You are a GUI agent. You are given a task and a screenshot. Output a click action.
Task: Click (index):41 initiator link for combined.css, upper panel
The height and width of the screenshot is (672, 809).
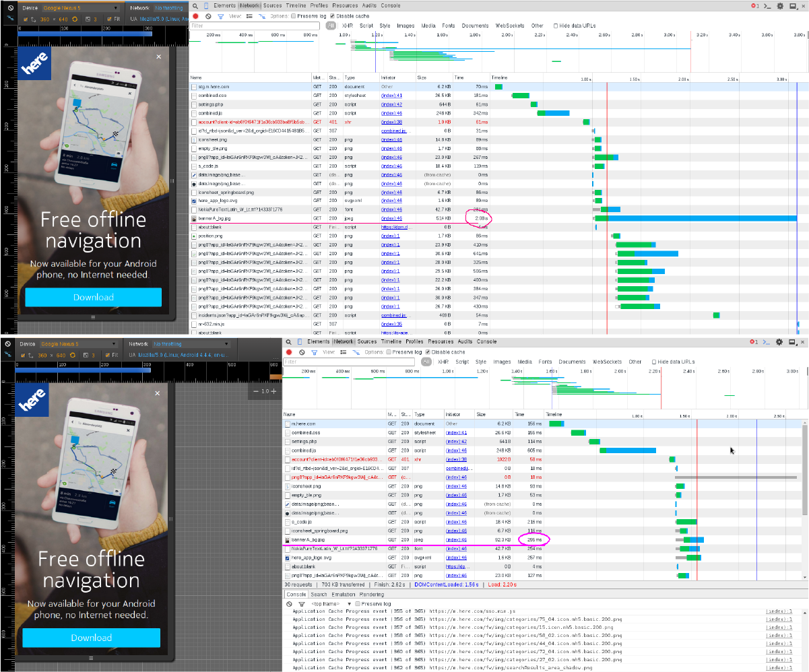(391, 96)
